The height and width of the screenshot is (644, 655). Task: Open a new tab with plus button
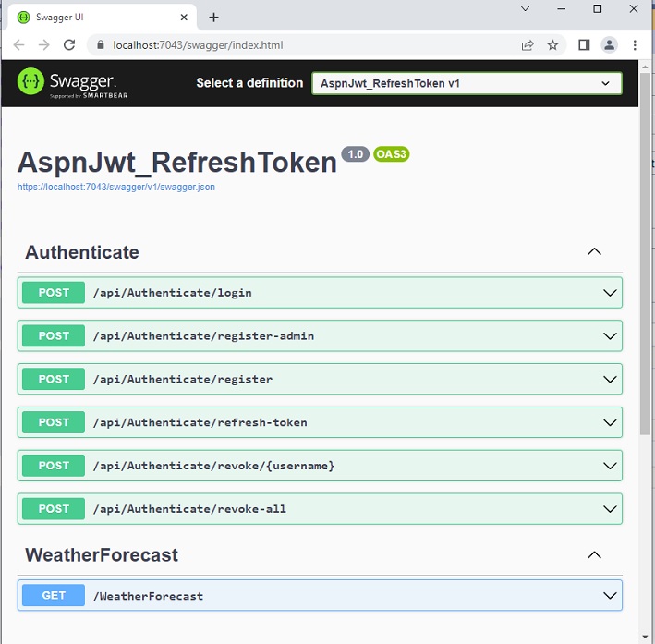pyautogui.click(x=213, y=18)
